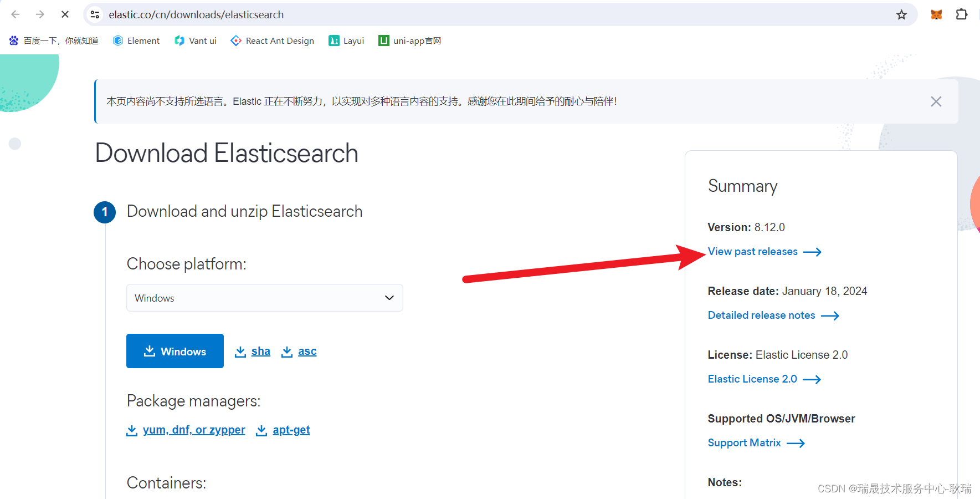The height and width of the screenshot is (499, 980).
Task: Open the Element bookmark
Action: tap(136, 40)
